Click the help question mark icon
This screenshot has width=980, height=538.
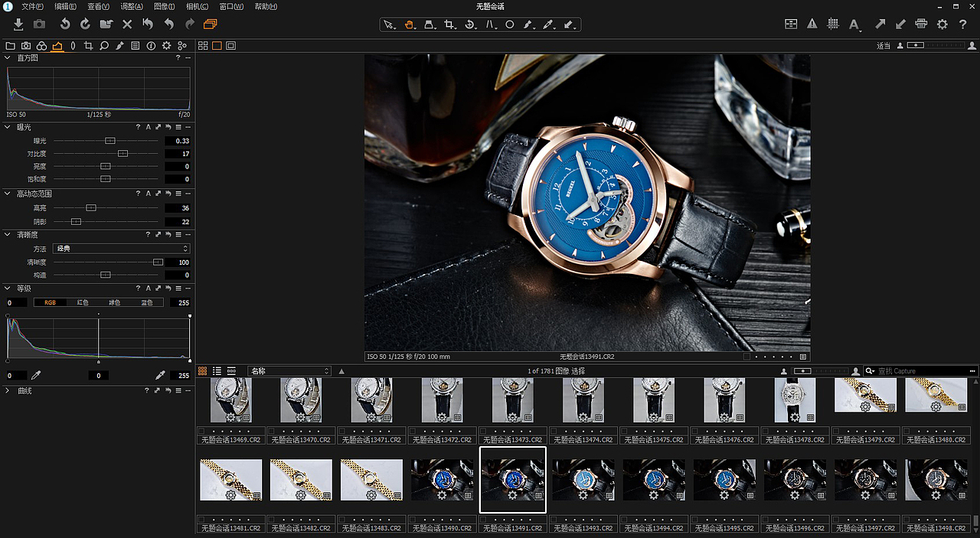pyautogui.click(x=963, y=24)
